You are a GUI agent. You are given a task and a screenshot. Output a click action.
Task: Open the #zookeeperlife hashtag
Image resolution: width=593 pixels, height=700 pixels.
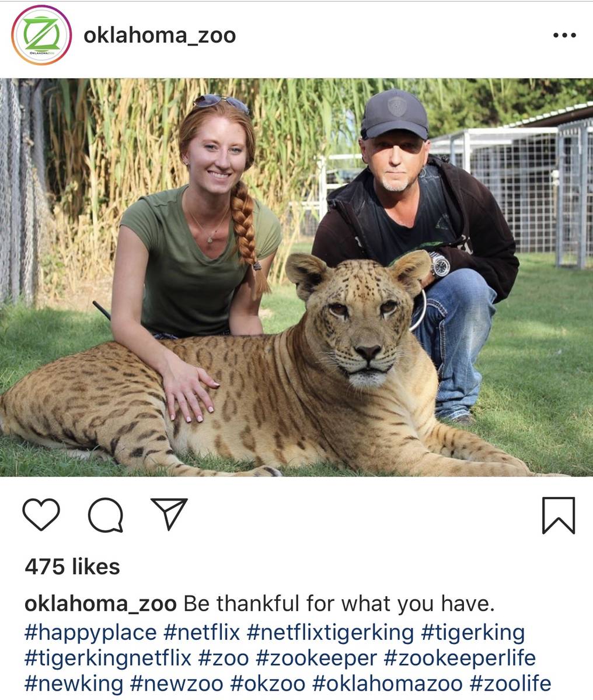pos(460,658)
